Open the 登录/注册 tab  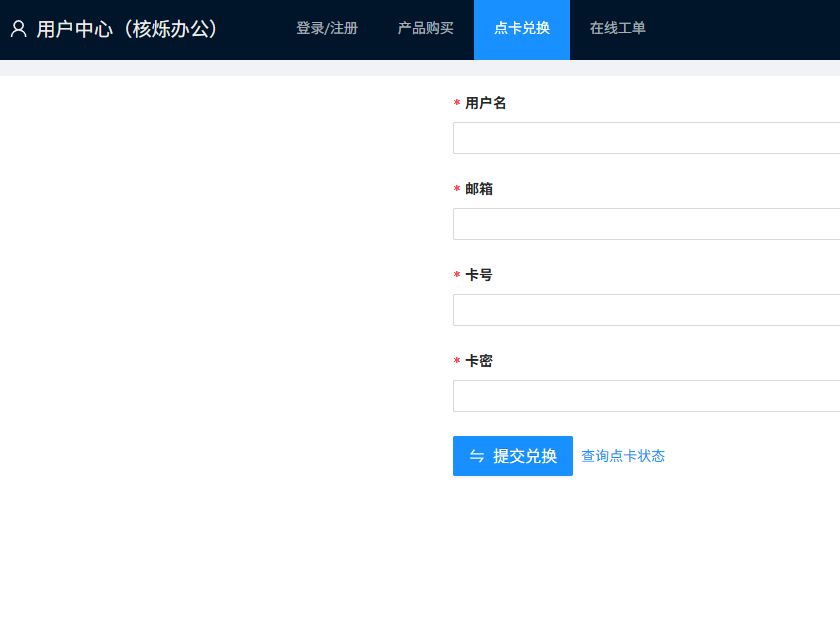[326, 29]
